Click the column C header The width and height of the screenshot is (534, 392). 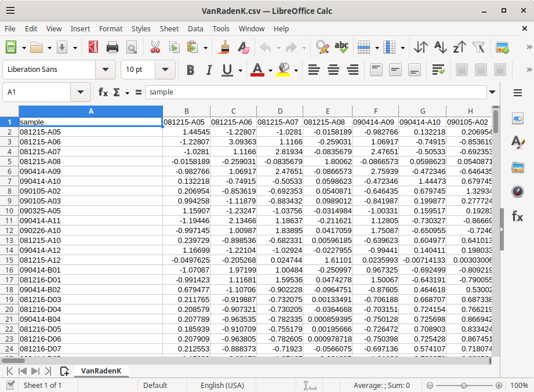233,111
